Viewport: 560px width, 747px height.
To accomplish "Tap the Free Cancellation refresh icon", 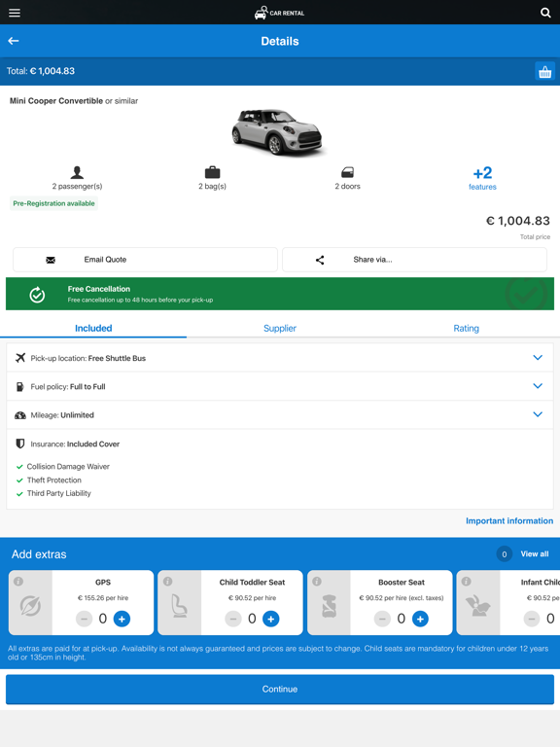I will pyautogui.click(x=37, y=295).
